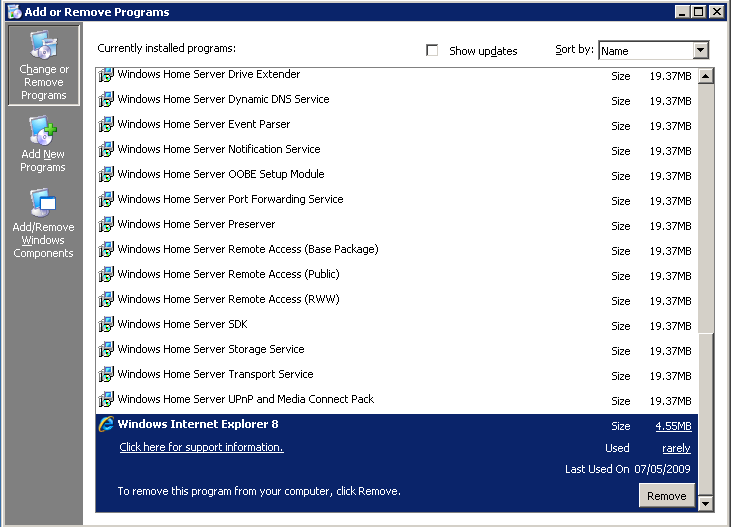Select Windows Home Server Transport Service
The height and width of the screenshot is (527, 731).
coord(397,374)
